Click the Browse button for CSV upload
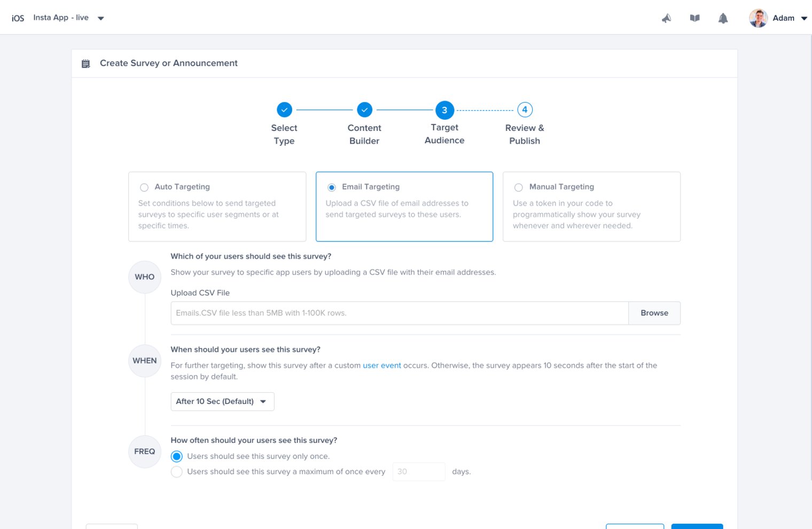This screenshot has width=812, height=529. 654,313
